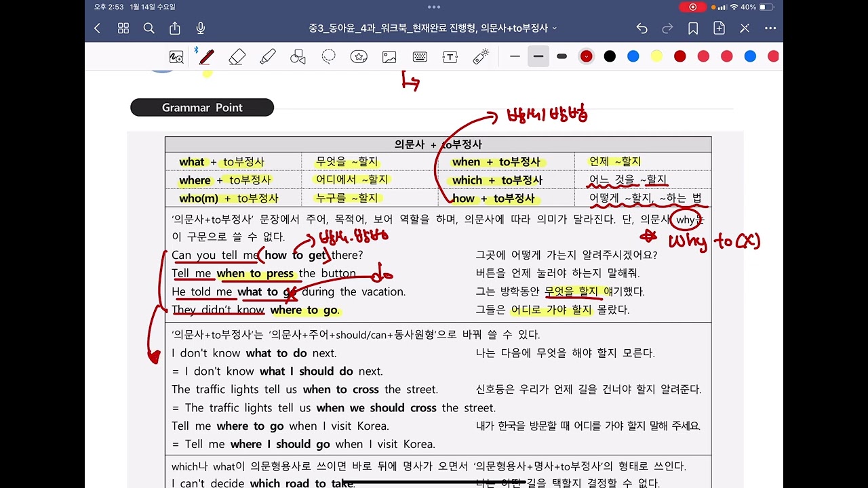Select the shapes tool
868x488 pixels.
(x=298, y=57)
